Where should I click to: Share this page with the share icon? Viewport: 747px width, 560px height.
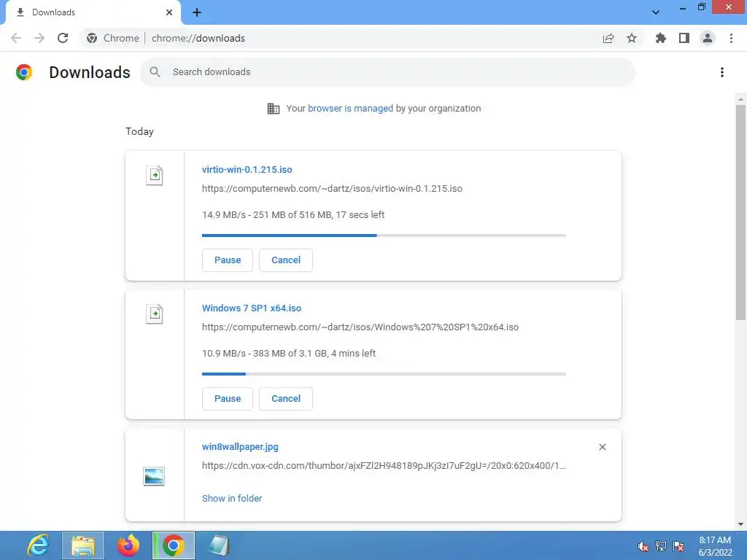608,38
